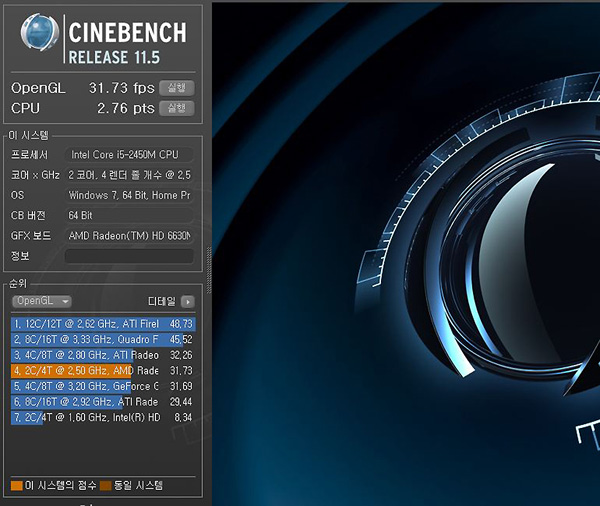
Task: Select ranking row 12C/12T @ 2.62 GHz
Action: (103, 324)
